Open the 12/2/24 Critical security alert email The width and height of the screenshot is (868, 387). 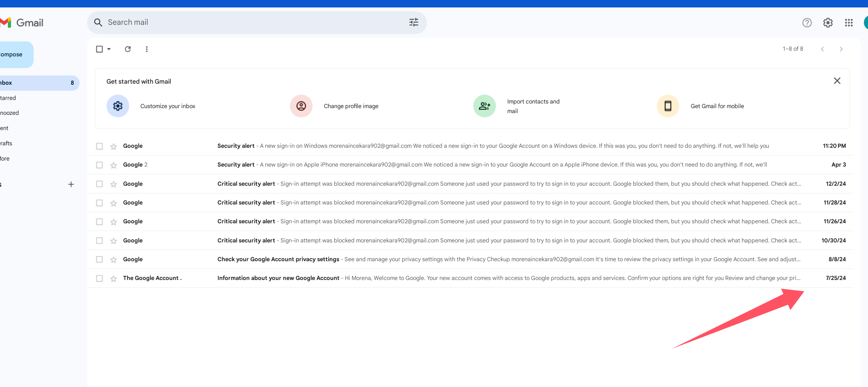point(470,184)
